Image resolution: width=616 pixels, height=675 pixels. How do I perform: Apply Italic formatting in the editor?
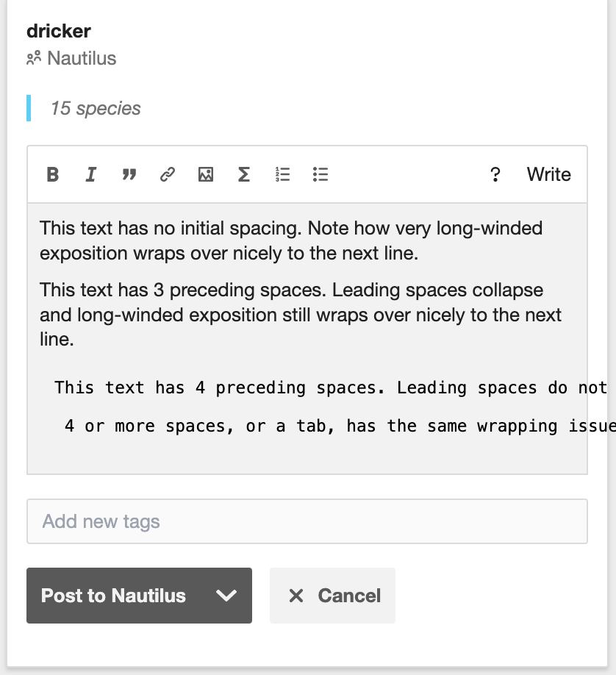tap(90, 174)
